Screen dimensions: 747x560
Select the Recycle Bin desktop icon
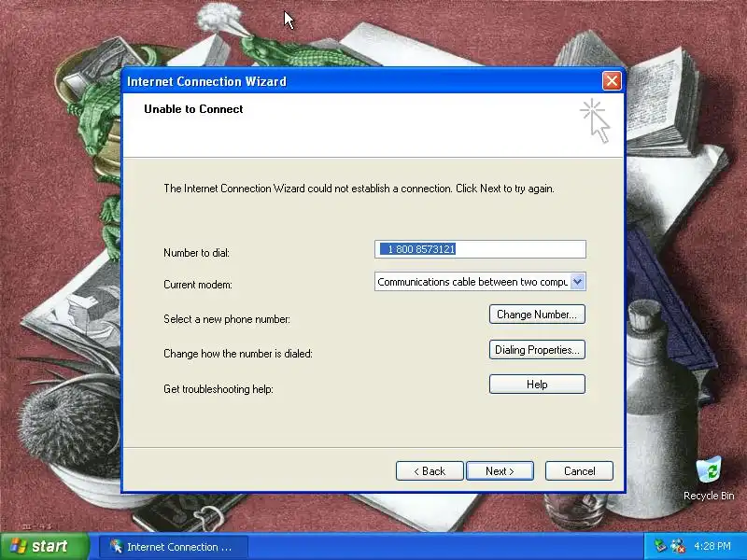coord(709,479)
